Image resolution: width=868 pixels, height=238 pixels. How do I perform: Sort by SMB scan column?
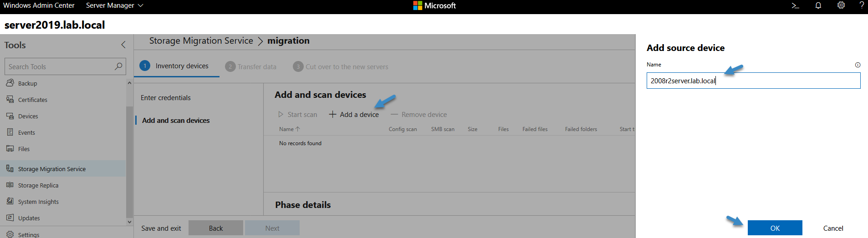click(443, 129)
